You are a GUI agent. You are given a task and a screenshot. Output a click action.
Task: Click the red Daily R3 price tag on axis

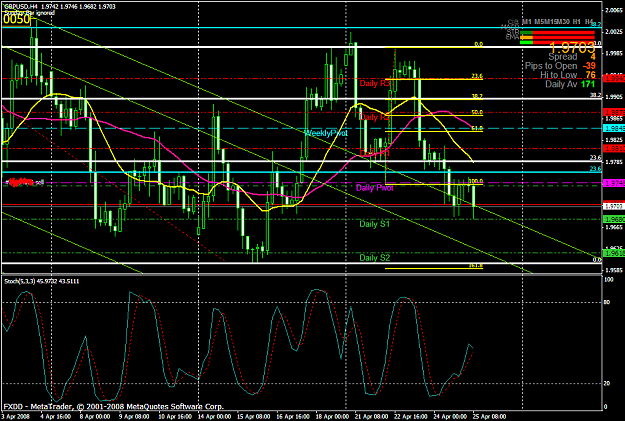click(x=614, y=79)
